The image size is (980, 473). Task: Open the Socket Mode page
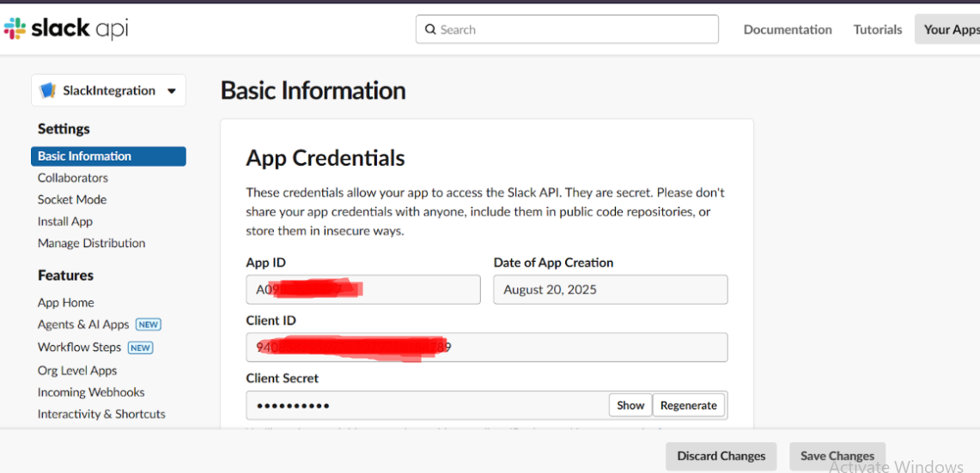[x=72, y=200]
